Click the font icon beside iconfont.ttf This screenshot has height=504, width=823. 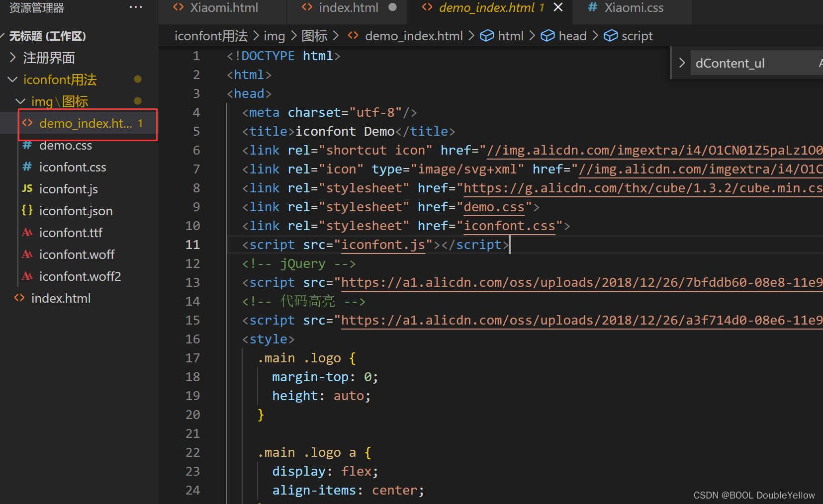[x=27, y=233]
